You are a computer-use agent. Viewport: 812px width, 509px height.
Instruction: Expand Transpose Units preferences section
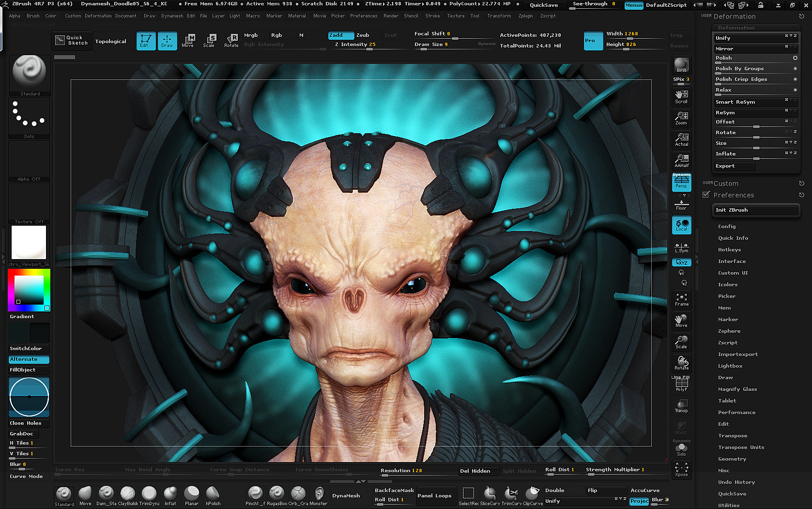[x=741, y=447]
